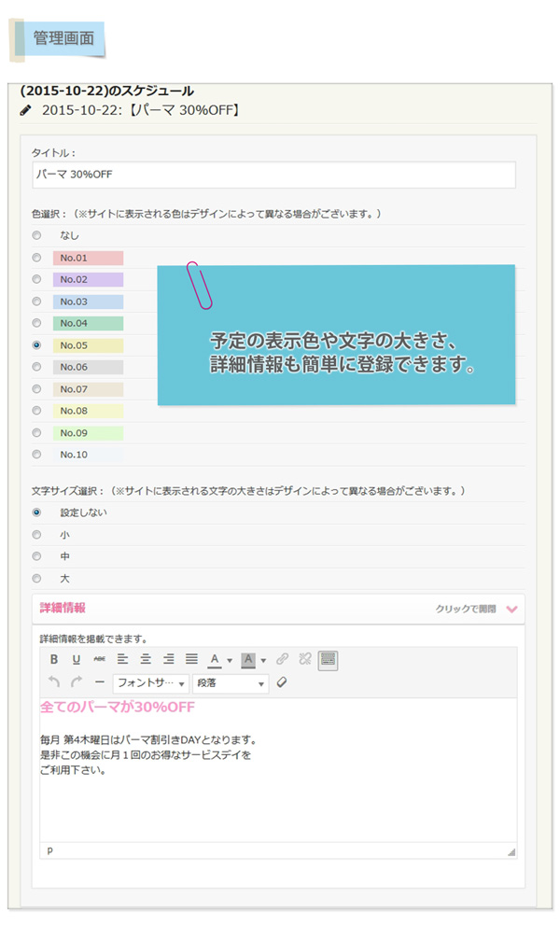The width and height of the screenshot is (560, 927).
Task: Click the タイトル text input field
Action: (x=273, y=175)
